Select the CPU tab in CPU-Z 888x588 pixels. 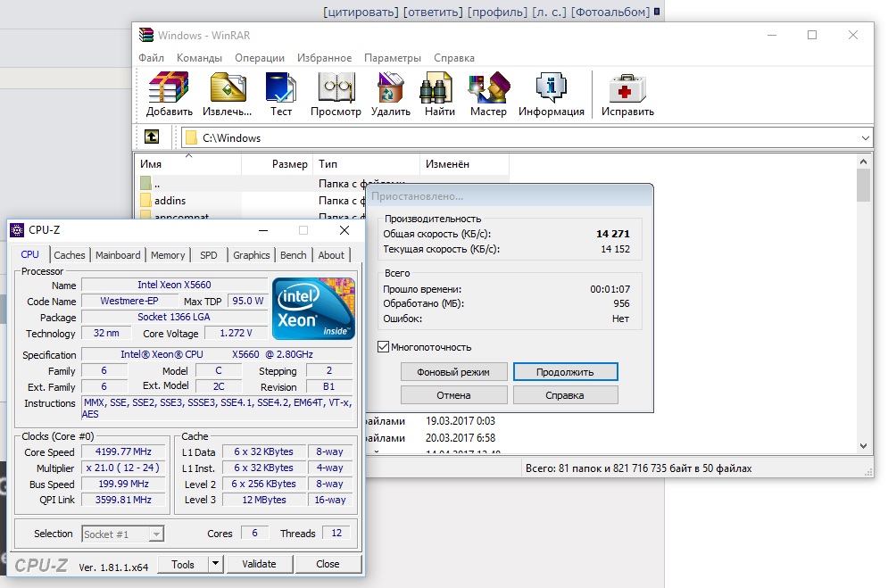30,254
